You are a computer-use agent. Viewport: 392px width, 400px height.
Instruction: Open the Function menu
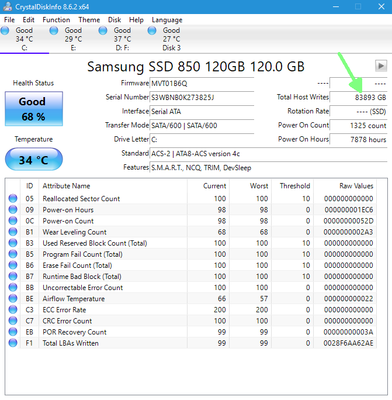pyautogui.click(x=56, y=20)
